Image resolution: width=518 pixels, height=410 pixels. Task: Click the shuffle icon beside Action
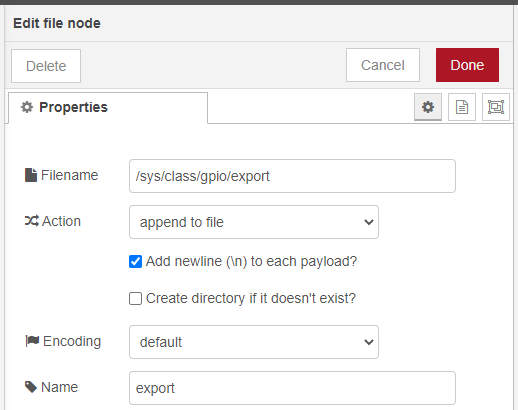[32, 221]
